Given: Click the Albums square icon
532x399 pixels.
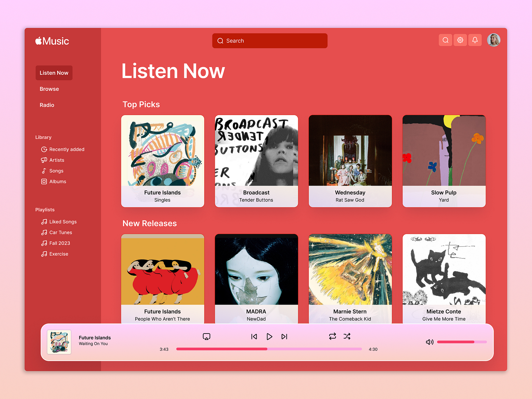Looking at the screenshot, I should pyautogui.click(x=44, y=181).
